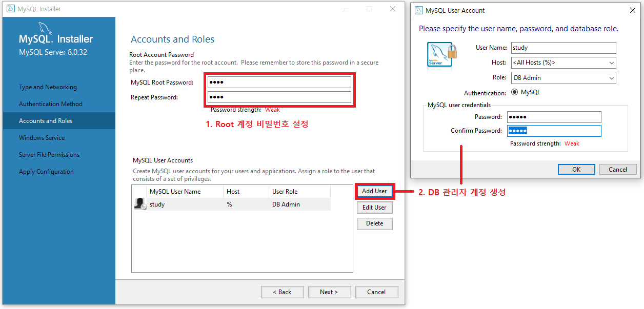Click the Delete user button
Viewport: 644px width, 309px height.
click(x=374, y=223)
